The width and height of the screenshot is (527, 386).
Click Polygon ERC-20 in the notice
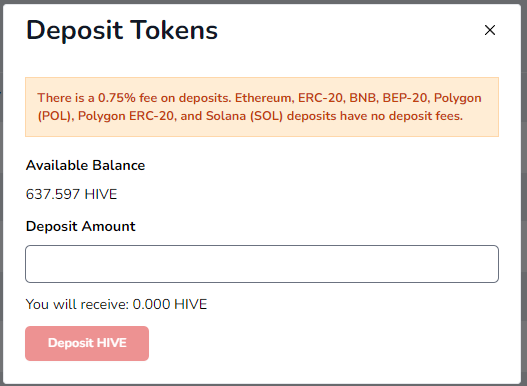coord(127,116)
